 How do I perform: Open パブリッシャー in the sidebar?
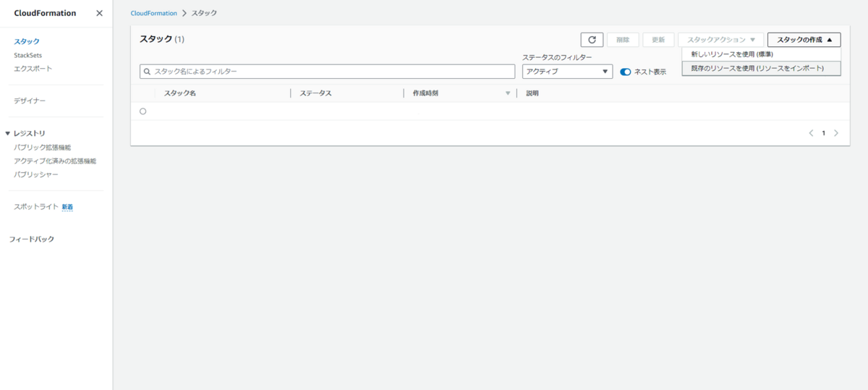pos(36,174)
